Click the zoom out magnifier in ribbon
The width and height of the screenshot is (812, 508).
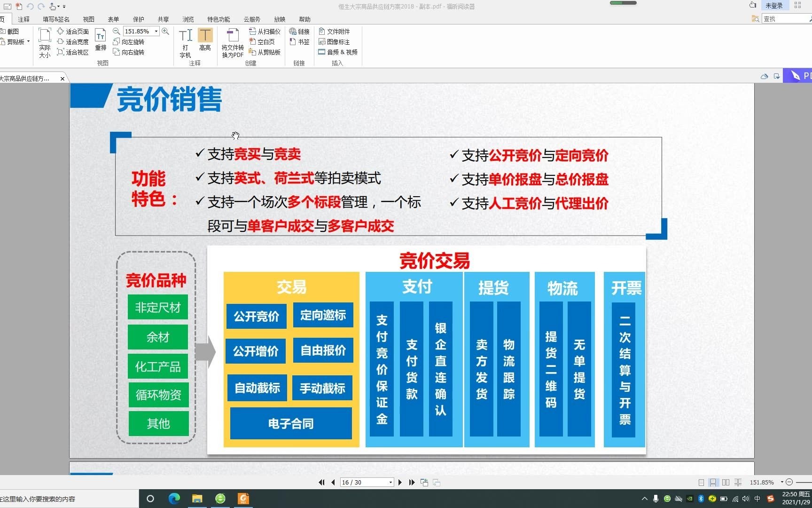pyautogui.click(x=117, y=32)
